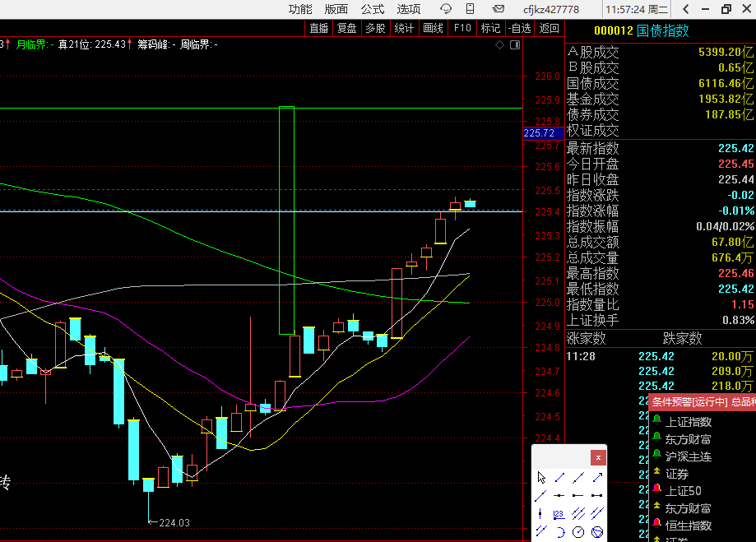Image resolution: width=756 pixels, height=542 pixels.
Task: Select the triple parallel lines channel tool
Action: pyautogui.click(x=578, y=513)
